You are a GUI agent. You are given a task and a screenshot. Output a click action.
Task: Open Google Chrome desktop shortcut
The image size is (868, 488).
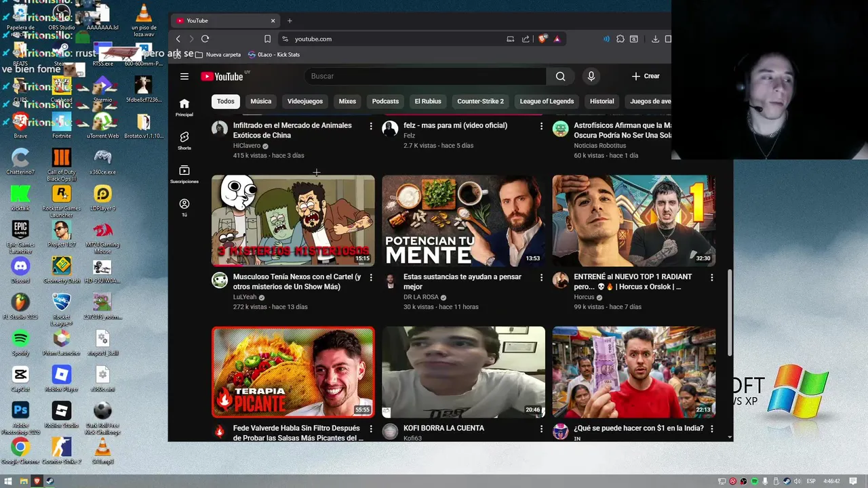pos(20,451)
